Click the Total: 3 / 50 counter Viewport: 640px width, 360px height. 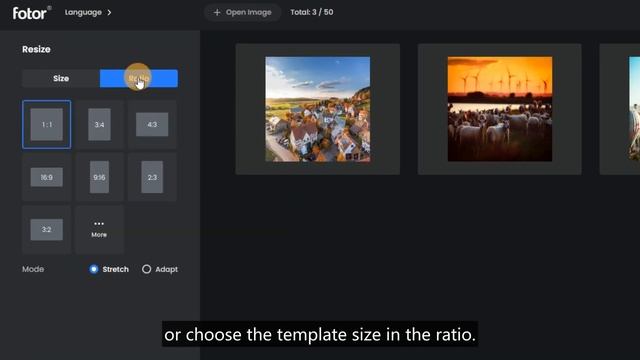click(312, 12)
